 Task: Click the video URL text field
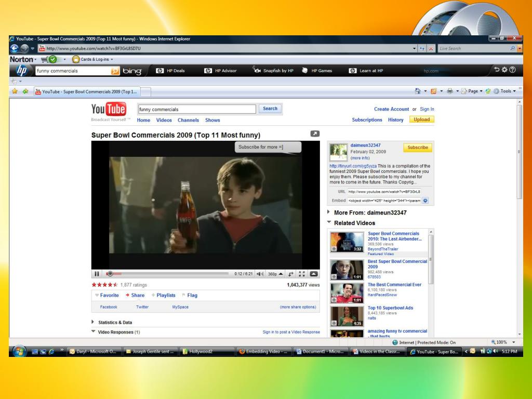384,192
